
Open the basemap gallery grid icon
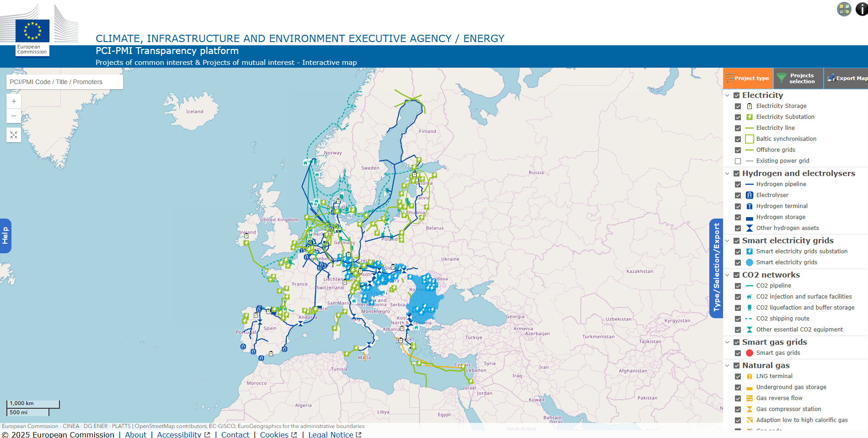tap(844, 9)
